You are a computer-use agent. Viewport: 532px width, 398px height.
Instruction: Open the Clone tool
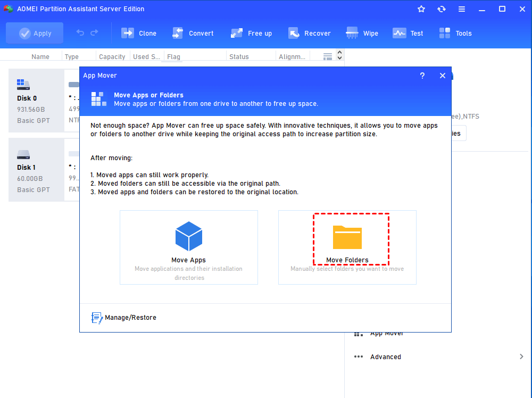[139, 33]
